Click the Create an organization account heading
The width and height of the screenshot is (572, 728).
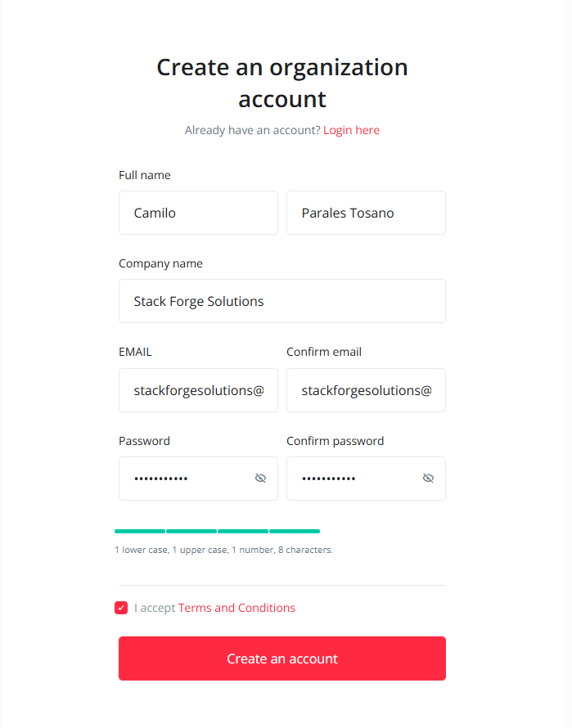pos(281,83)
